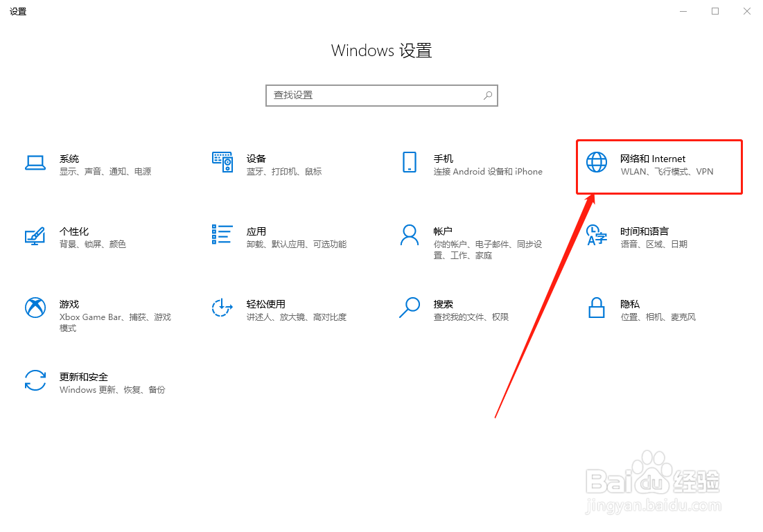Open 隐私 settings via lock icon
Screen dimensions: 763x532
coord(596,309)
